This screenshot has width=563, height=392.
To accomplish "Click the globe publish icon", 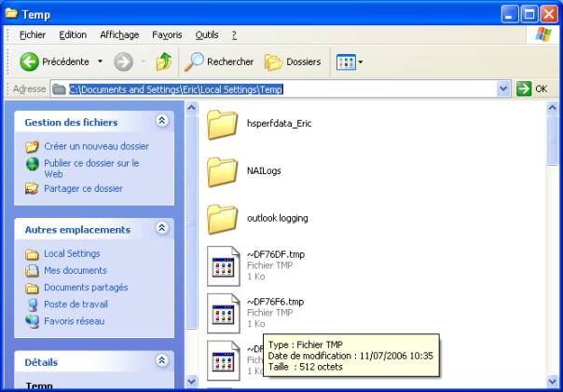I will click(33, 164).
